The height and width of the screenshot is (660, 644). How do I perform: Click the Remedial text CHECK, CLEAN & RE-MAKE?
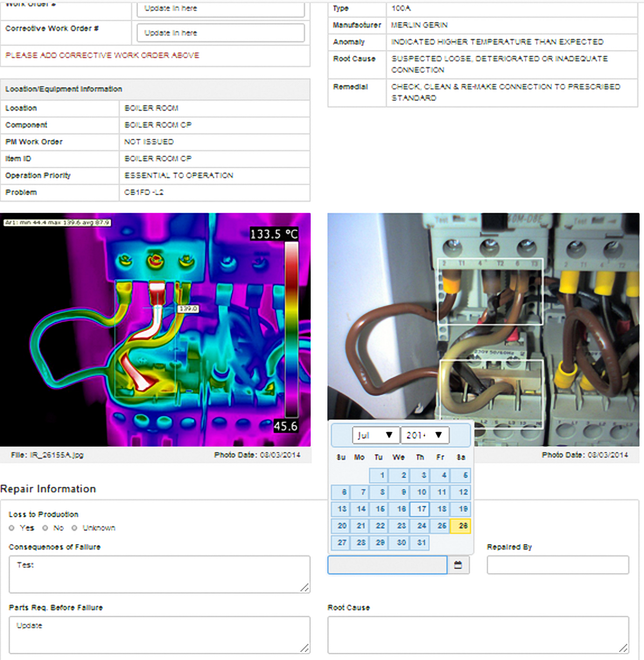point(506,92)
